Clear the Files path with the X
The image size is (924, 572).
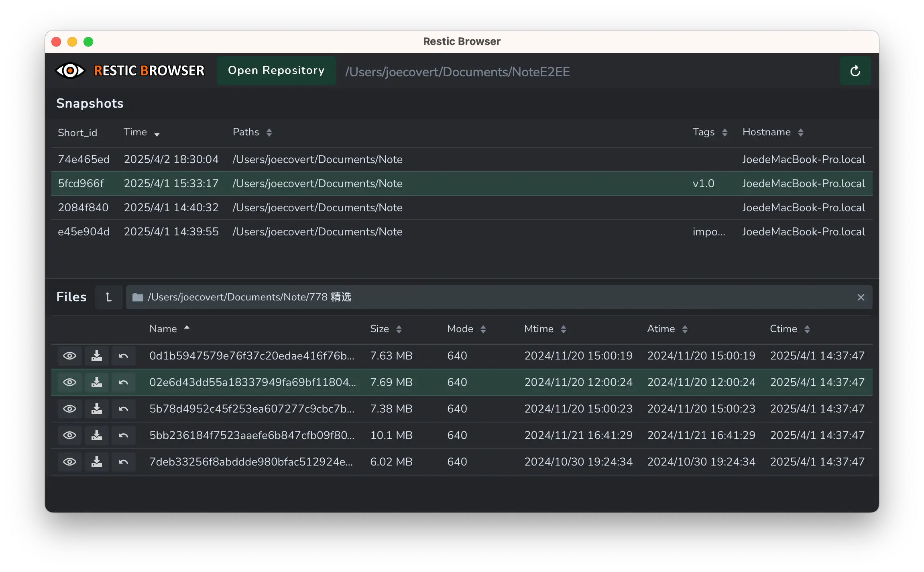pyautogui.click(x=861, y=297)
